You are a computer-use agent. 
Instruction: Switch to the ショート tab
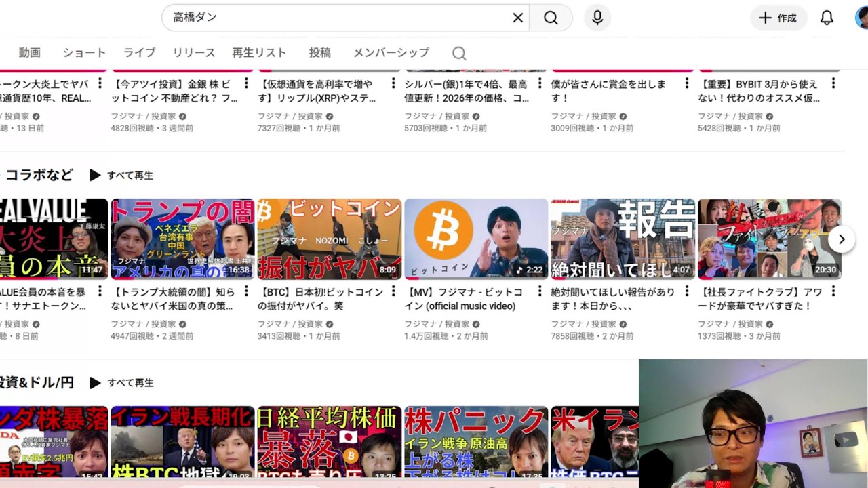(x=84, y=53)
